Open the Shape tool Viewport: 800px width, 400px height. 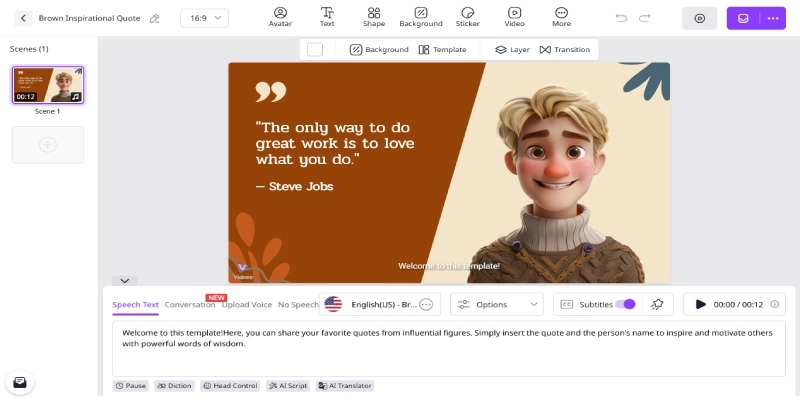[x=373, y=16]
